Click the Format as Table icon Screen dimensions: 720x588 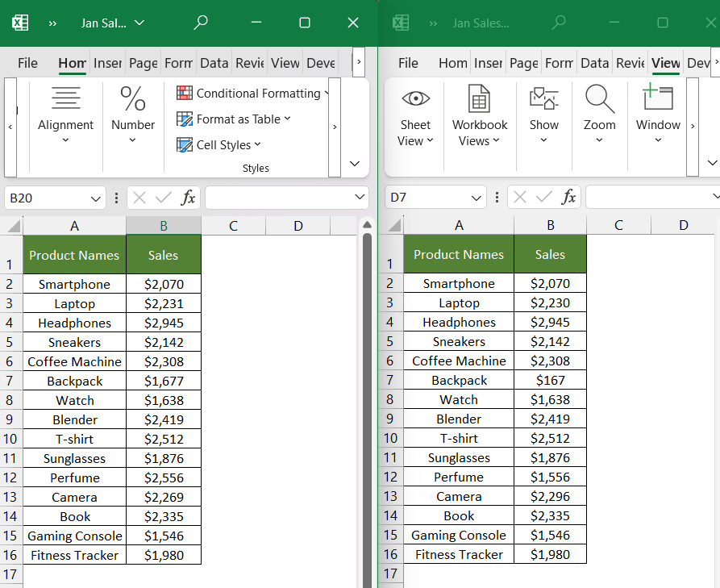tap(185, 119)
